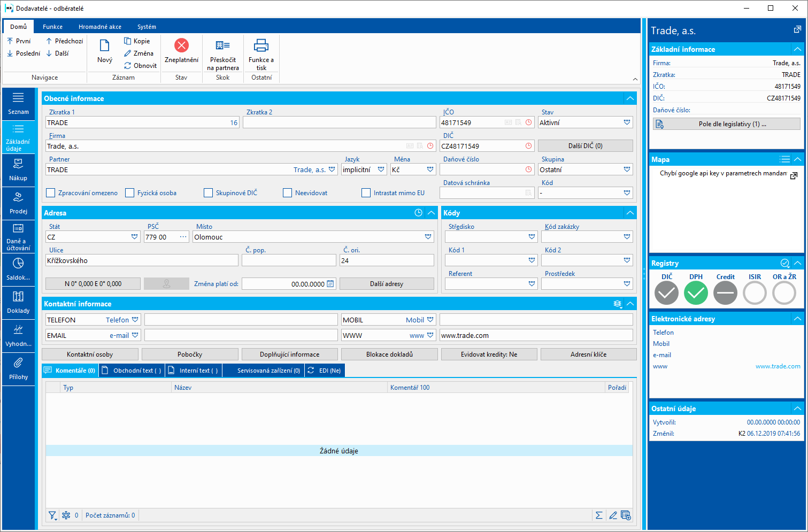Click Přeskočit na partnera icon
The height and width of the screenshot is (532, 808).
[x=222, y=46]
